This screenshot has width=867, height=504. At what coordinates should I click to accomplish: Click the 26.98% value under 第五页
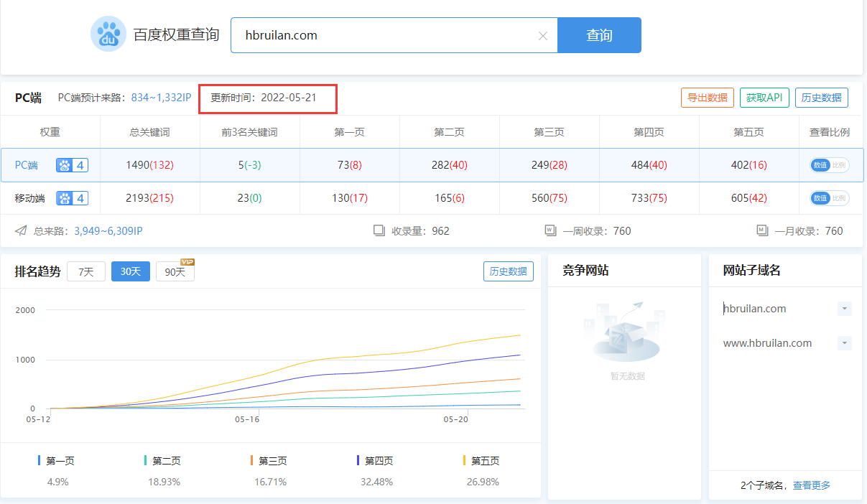(483, 482)
